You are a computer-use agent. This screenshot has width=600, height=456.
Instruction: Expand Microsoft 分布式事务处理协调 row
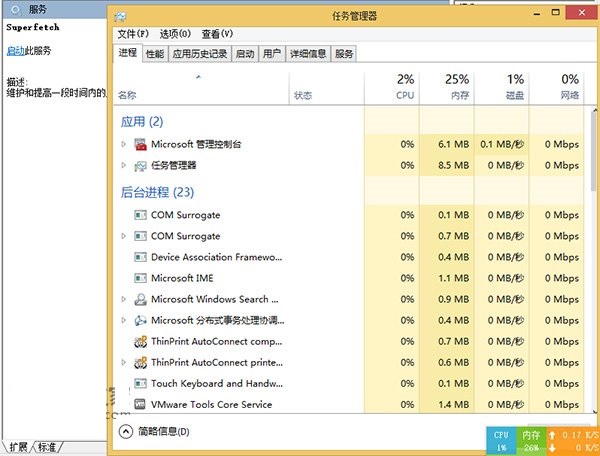[124, 320]
